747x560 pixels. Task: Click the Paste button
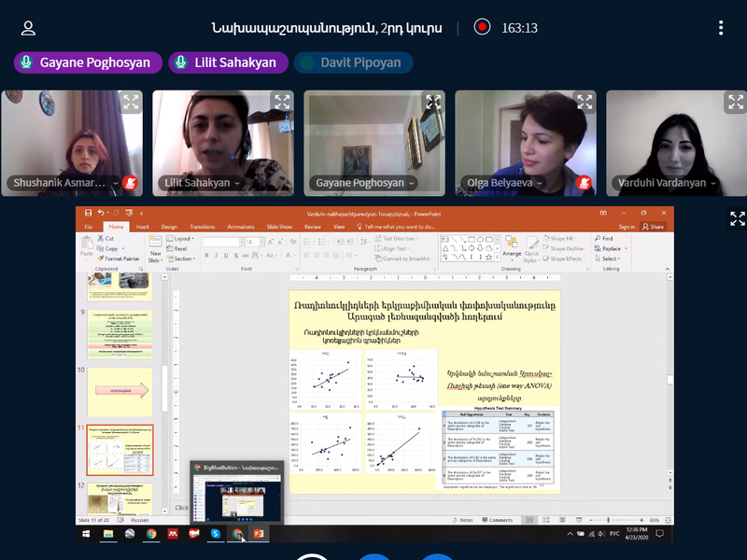click(x=87, y=247)
